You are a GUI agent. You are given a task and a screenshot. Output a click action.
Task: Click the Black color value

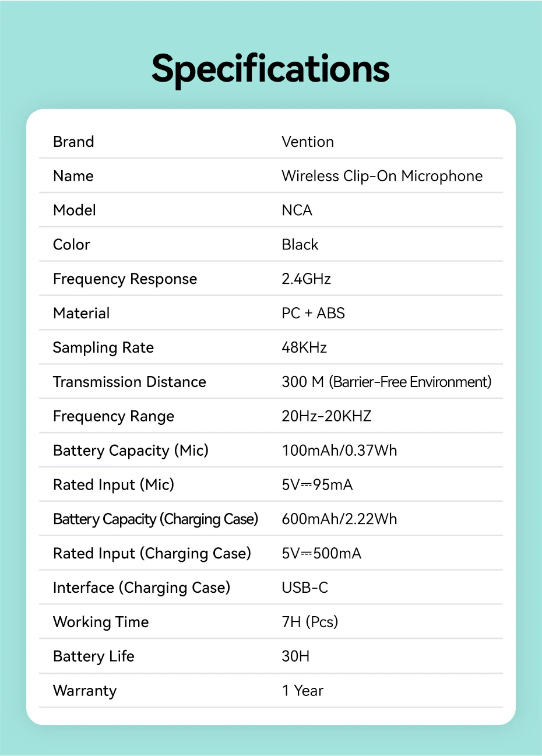pyautogui.click(x=300, y=245)
